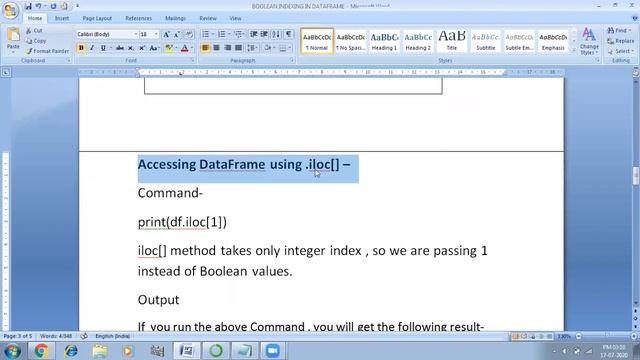The height and width of the screenshot is (360, 640).
Task: Expand the Change Case menu
Action: pyautogui.click(x=154, y=48)
